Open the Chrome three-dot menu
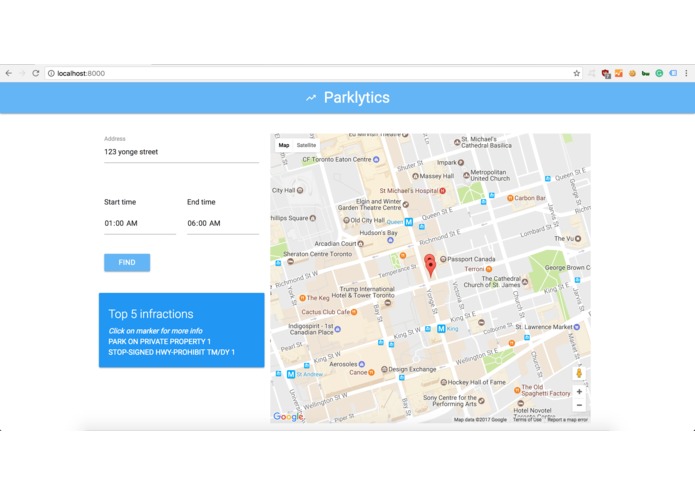The image size is (695, 494). (x=686, y=73)
